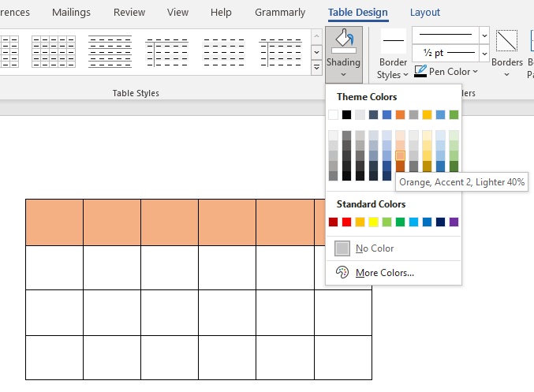Select the Black theme color swatch
The width and height of the screenshot is (534, 392).
[x=347, y=114]
